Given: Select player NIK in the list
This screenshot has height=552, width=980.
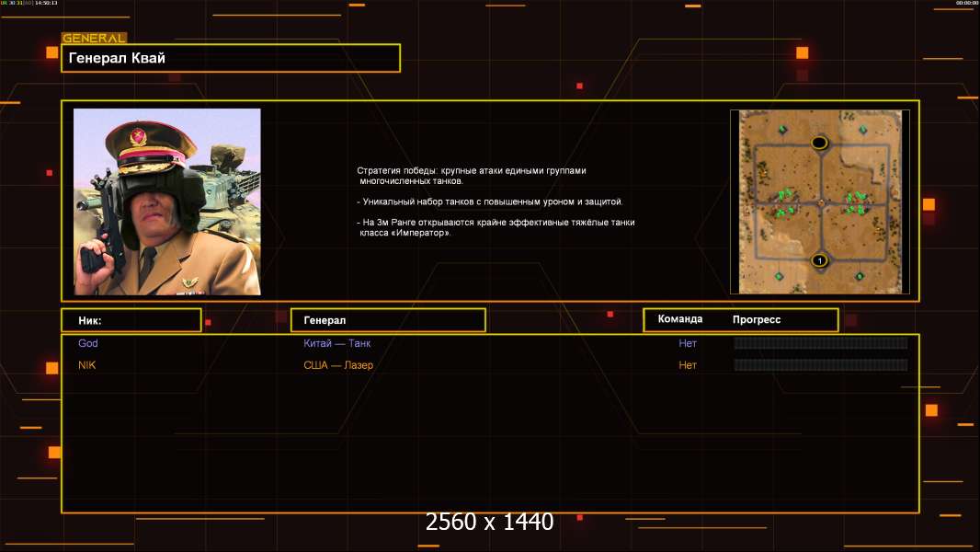Looking at the screenshot, I should tap(87, 365).
